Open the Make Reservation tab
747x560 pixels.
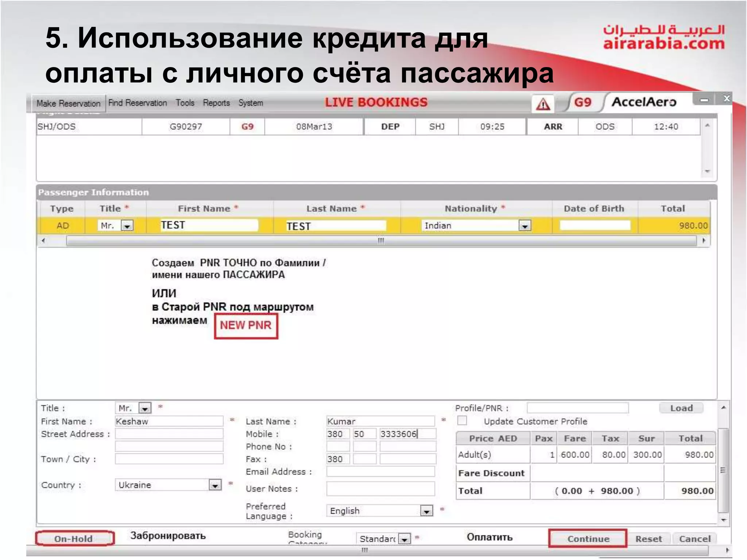tap(68, 104)
